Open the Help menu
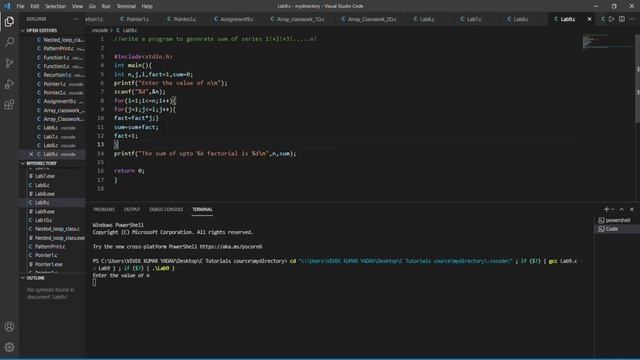640x360 pixels. click(x=147, y=6)
